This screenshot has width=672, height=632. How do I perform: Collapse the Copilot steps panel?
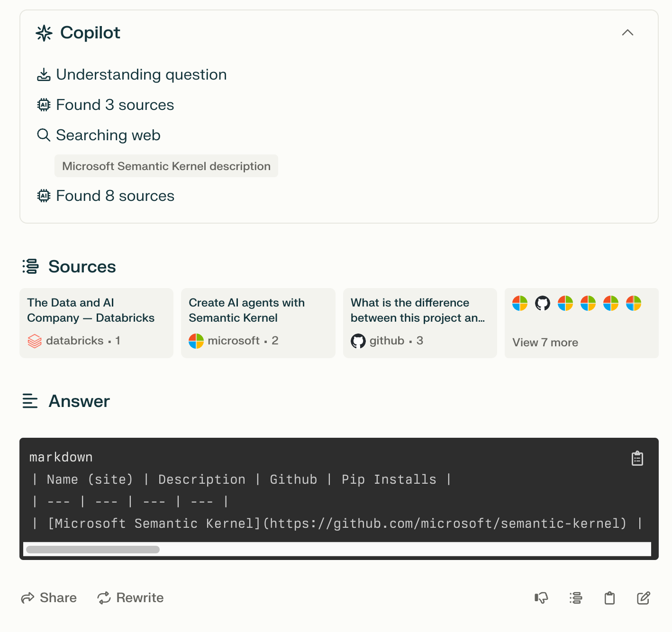(627, 33)
